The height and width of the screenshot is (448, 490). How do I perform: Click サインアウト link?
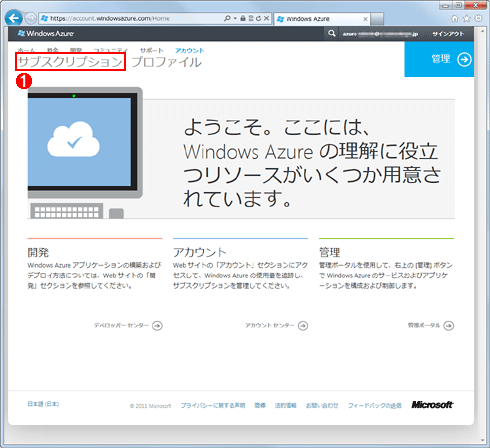pos(448,34)
